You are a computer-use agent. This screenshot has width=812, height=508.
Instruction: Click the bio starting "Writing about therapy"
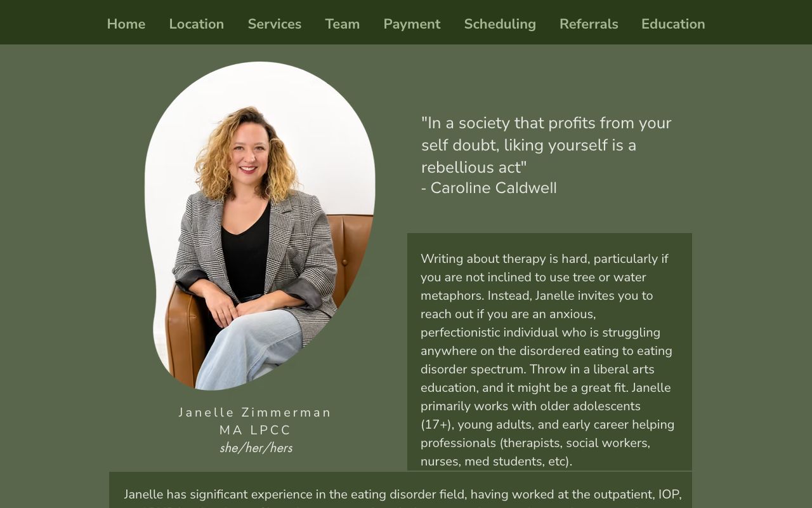click(x=547, y=351)
